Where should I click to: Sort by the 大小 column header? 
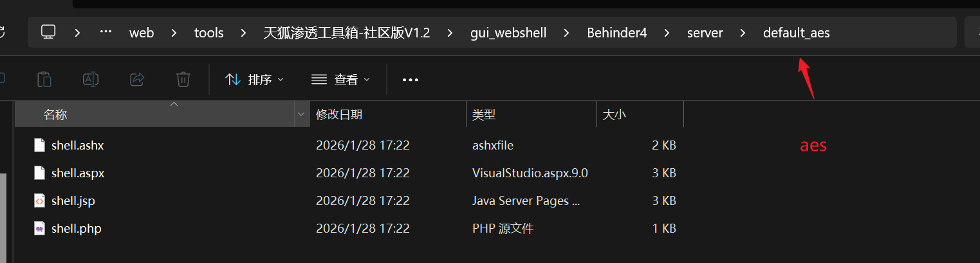pyautogui.click(x=640, y=115)
